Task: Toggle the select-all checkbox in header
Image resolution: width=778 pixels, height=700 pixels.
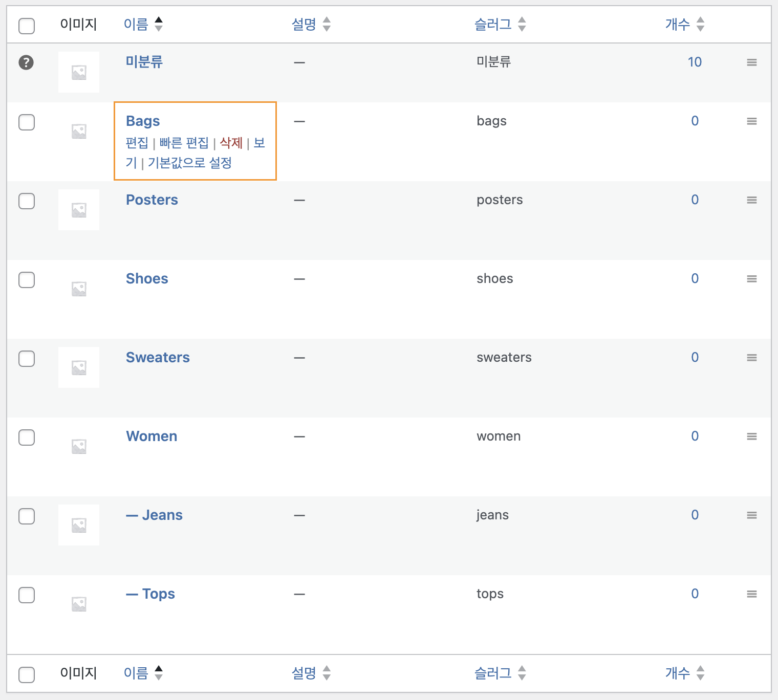Action: [x=27, y=26]
